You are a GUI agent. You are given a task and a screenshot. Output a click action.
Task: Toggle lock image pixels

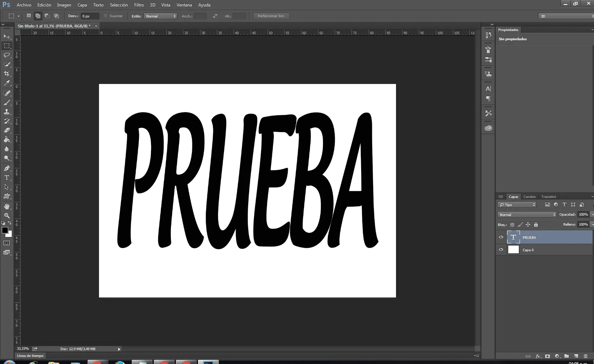[520, 225]
